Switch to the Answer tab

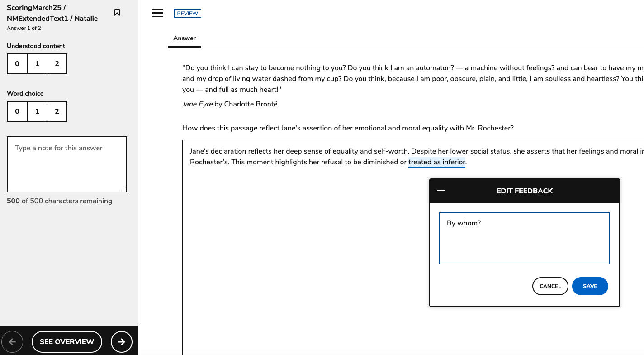185,38
